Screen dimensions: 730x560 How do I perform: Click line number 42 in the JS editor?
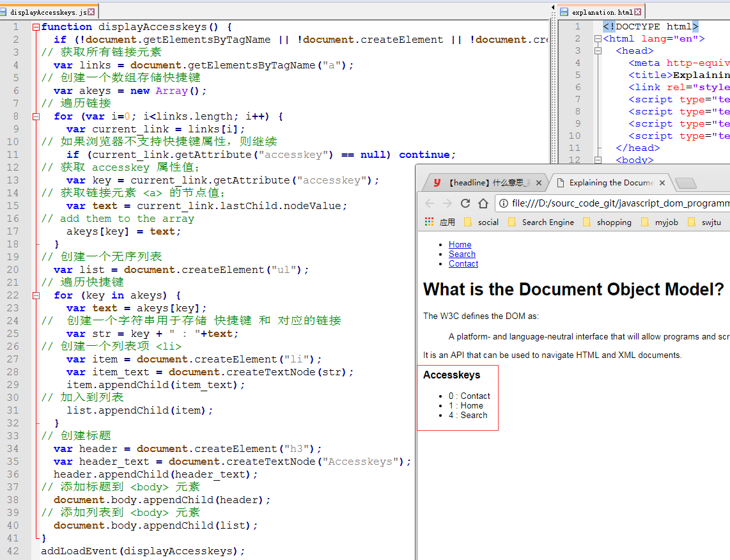click(13, 551)
